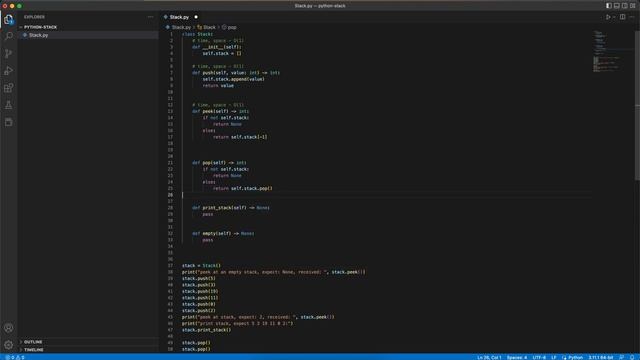The height and width of the screenshot is (360, 640).
Task: Click the 'stack.print_stack()' line
Action: [x=207, y=330]
